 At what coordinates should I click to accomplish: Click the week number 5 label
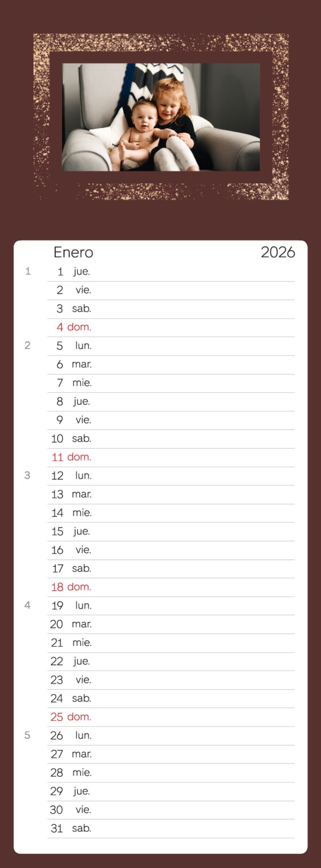[x=28, y=736]
